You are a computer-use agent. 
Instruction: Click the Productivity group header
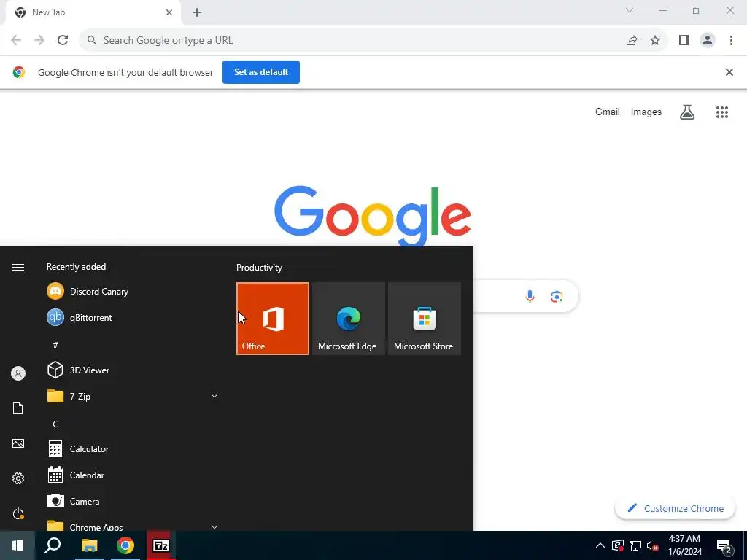click(259, 268)
